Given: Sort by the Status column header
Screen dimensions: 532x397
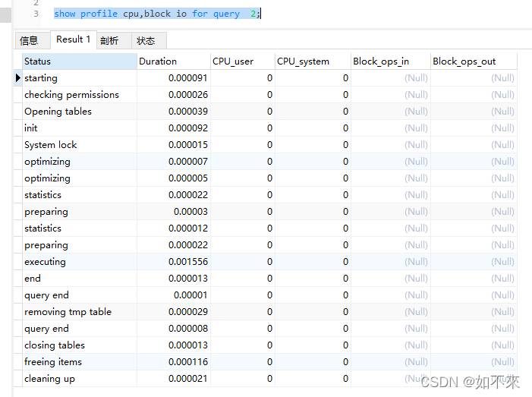Looking at the screenshot, I should click(x=80, y=61).
